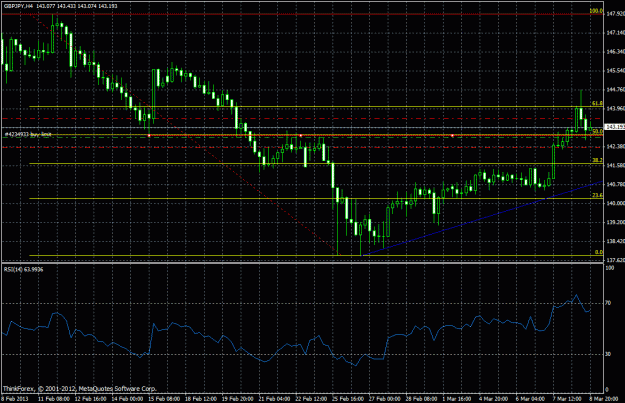Click the 139.200 price axis value
The width and height of the screenshot is (625, 403).
click(x=615, y=222)
